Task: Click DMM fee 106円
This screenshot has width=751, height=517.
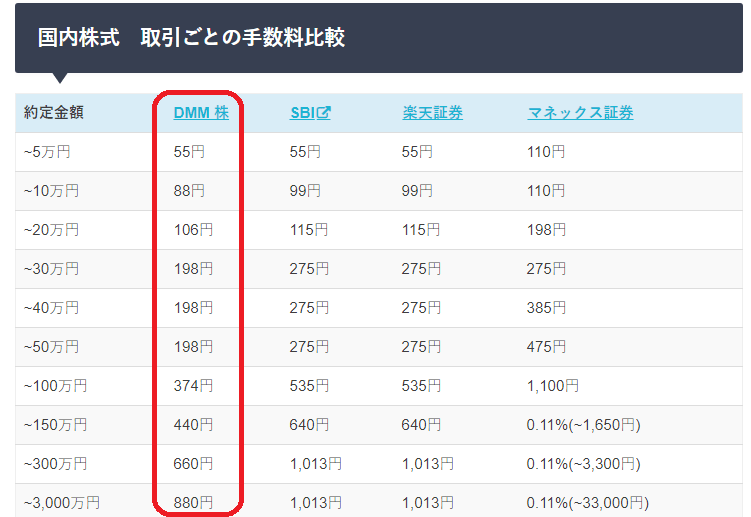Action: pyautogui.click(x=193, y=230)
